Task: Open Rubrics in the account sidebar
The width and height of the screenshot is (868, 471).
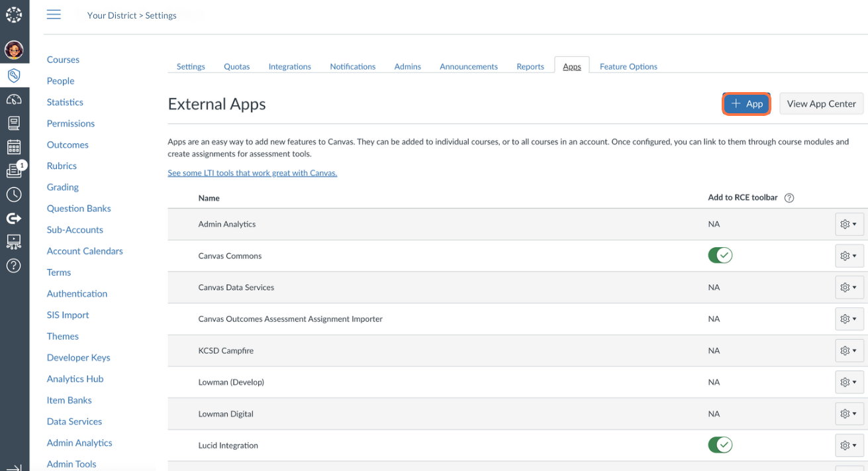Action: pos(62,166)
